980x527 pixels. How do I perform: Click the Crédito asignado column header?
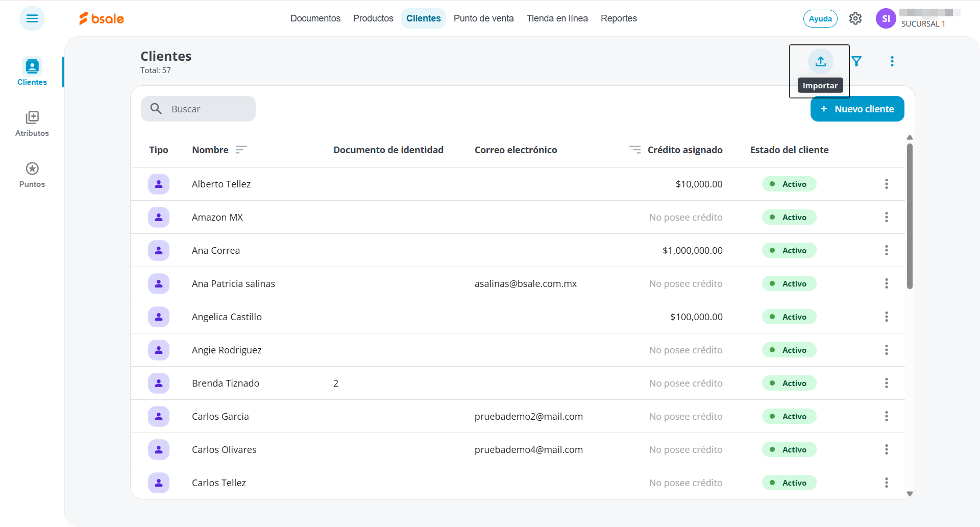(685, 150)
